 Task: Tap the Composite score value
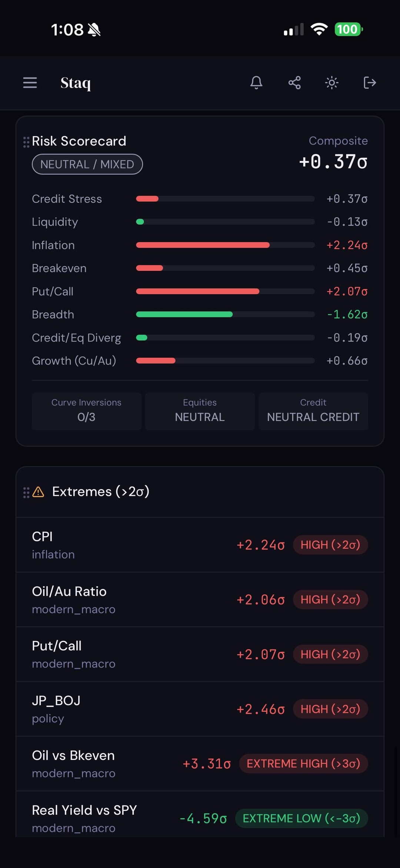(333, 162)
